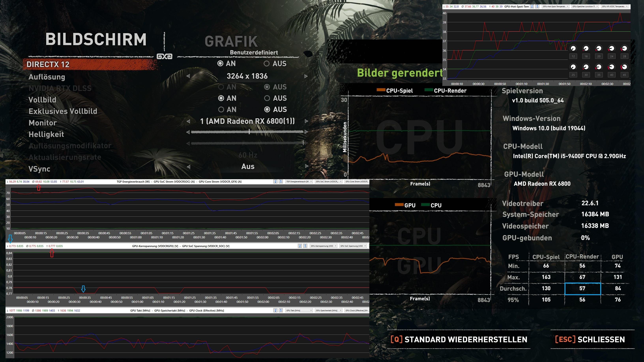Set Exklusives Vollbild to AN
This screenshot has width=644, height=362.
coord(227,109)
